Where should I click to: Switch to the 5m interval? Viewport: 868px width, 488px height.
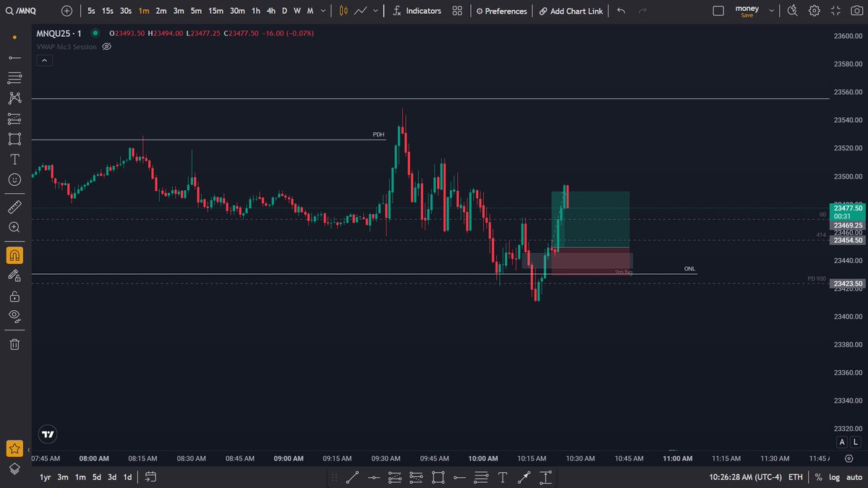click(196, 11)
